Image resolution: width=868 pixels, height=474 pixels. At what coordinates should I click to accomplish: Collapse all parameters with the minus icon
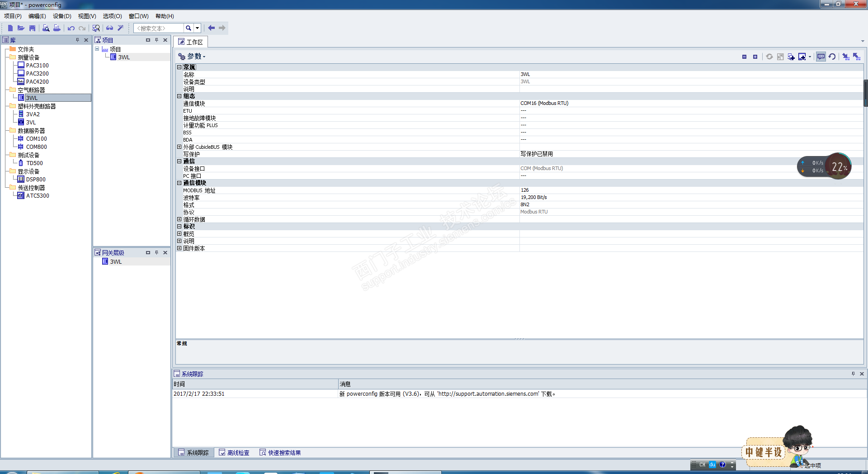coord(744,57)
